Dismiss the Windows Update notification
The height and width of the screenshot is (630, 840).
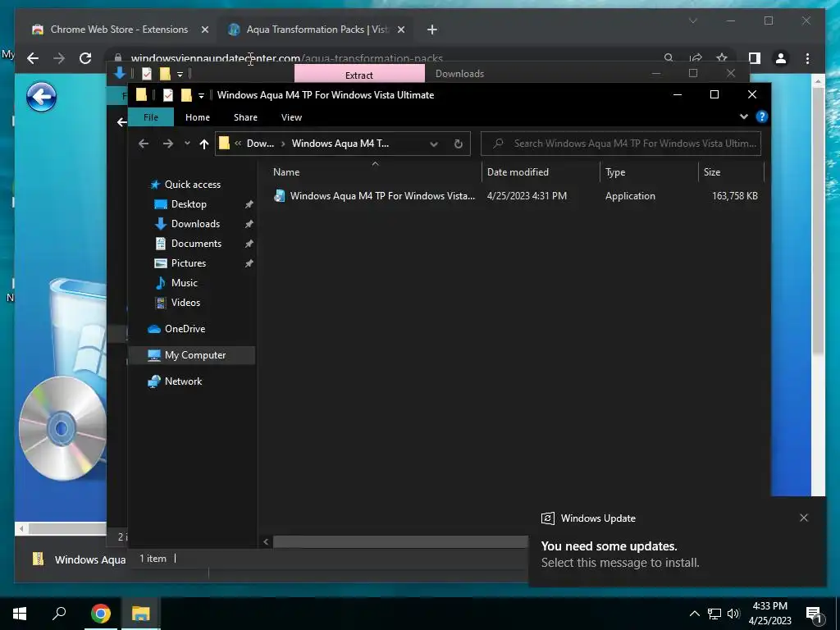coord(804,518)
